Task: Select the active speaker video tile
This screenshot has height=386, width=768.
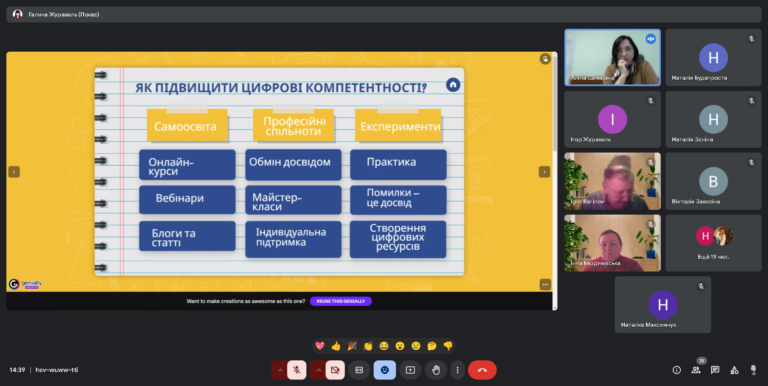Action: click(x=612, y=57)
